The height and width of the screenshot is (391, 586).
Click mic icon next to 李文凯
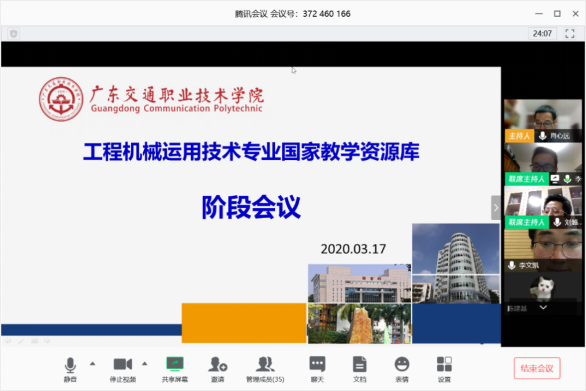coord(512,265)
